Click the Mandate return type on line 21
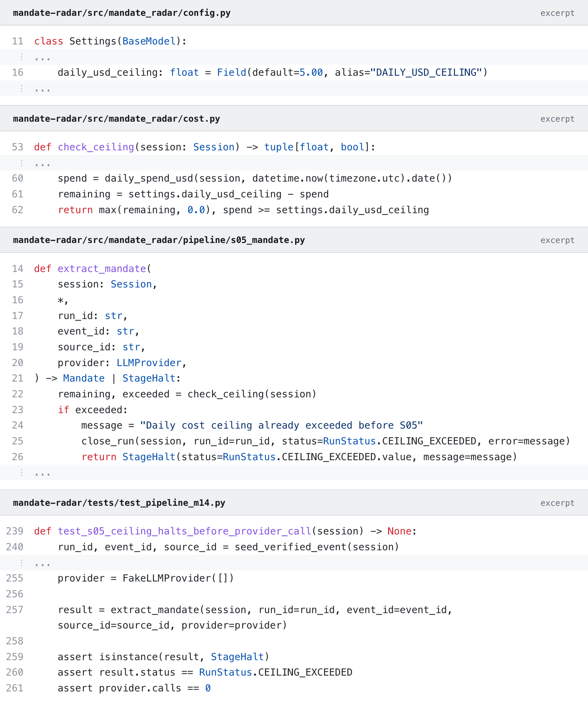This screenshot has width=588, height=705. coord(84,378)
